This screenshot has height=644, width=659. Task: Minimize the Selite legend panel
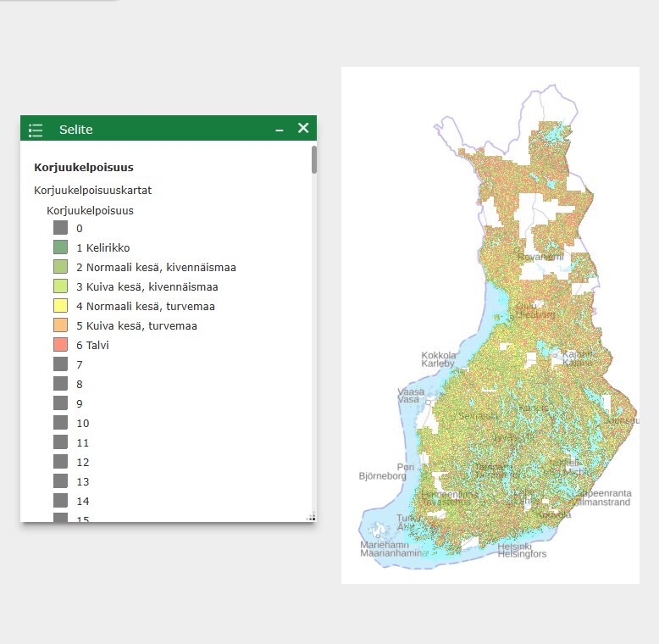[280, 130]
